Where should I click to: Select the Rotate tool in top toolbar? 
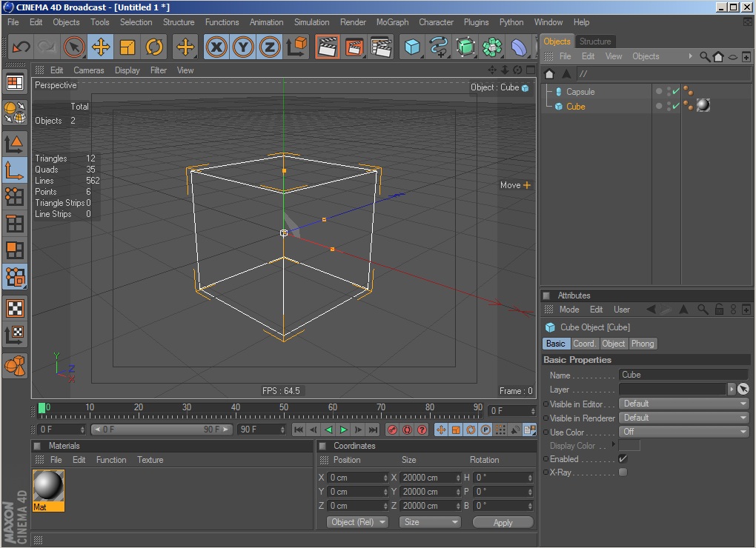point(154,47)
